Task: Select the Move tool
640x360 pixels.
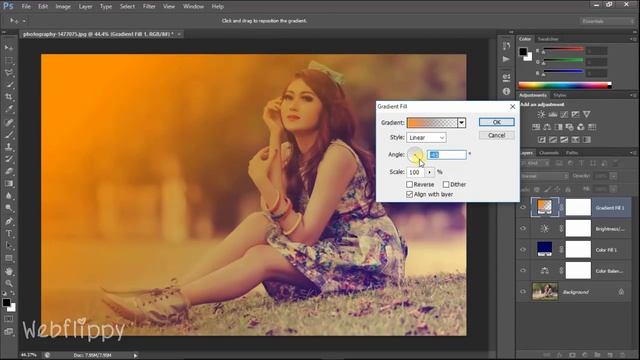Action: click(x=9, y=48)
